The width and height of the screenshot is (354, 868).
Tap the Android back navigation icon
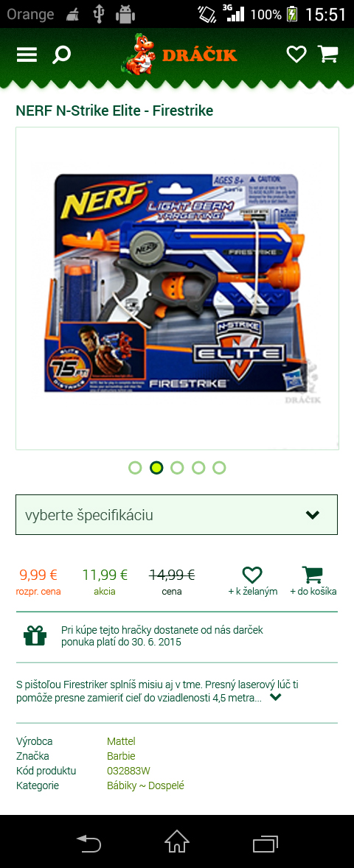point(88,843)
